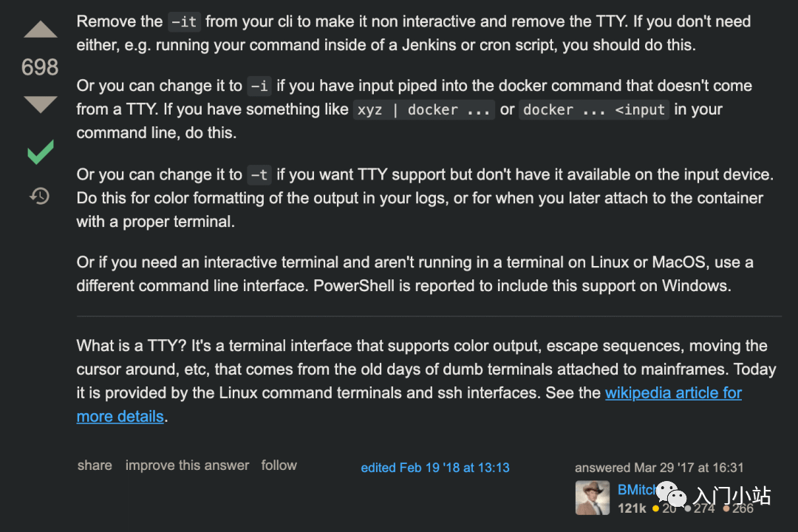Viewport: 798px width, 532px height.
Task: Click the 698 vote count
Action: click(40, 67)
